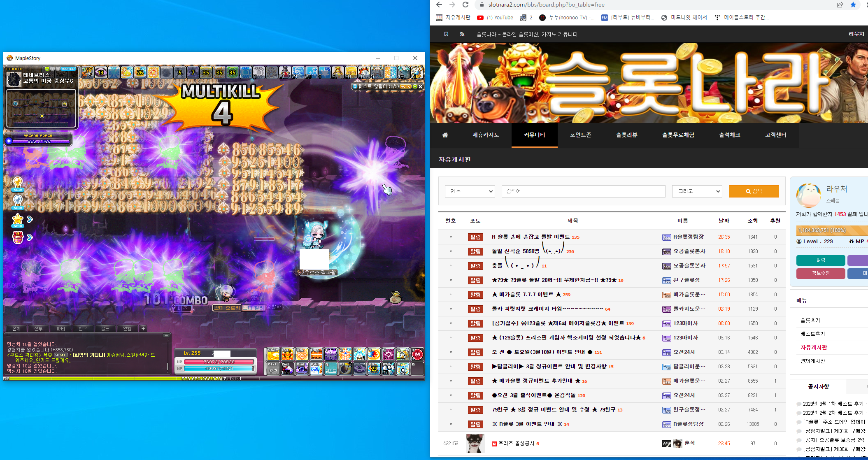Screen dimensions: 868x460
Task: Go to site home via house icon
Action: (x=445, y=135)
